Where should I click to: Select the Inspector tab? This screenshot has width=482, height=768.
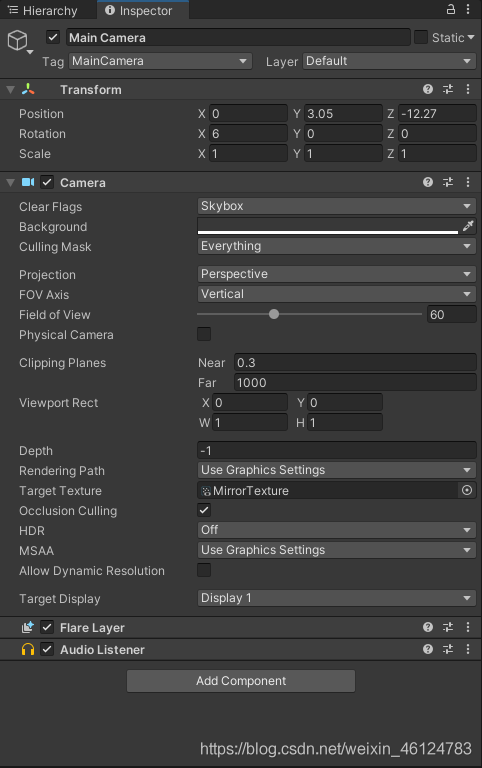(x=139, y=10)
